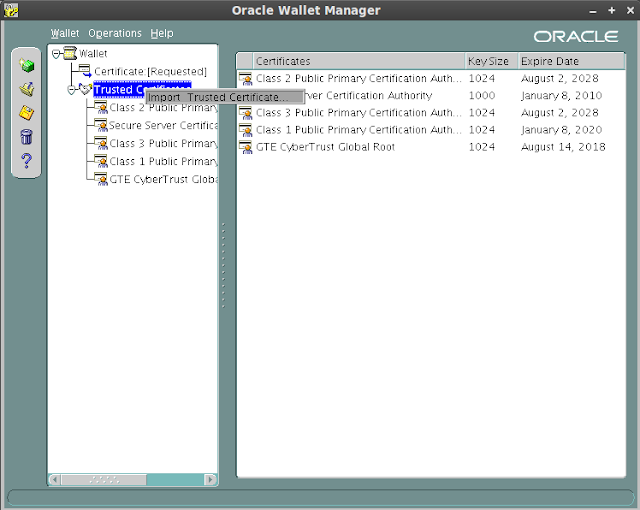The height and width of the screenshot is (510, 640).
Task: Click the expire date August 2, 2028 for Class 2
Action: click(560, 78)
